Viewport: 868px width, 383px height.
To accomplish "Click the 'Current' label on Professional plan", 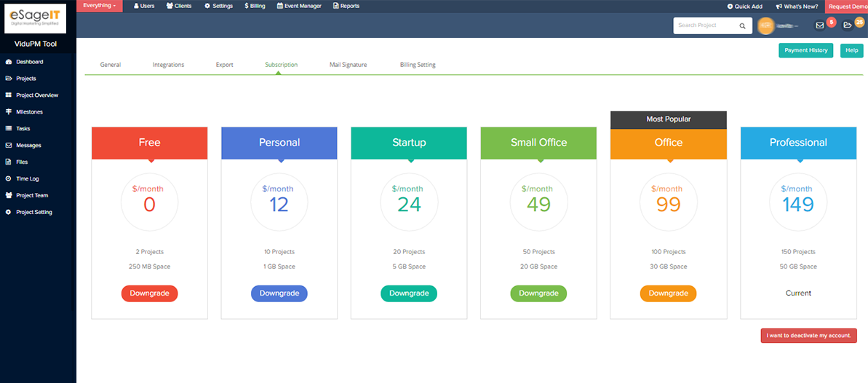I will pos(798,293).
